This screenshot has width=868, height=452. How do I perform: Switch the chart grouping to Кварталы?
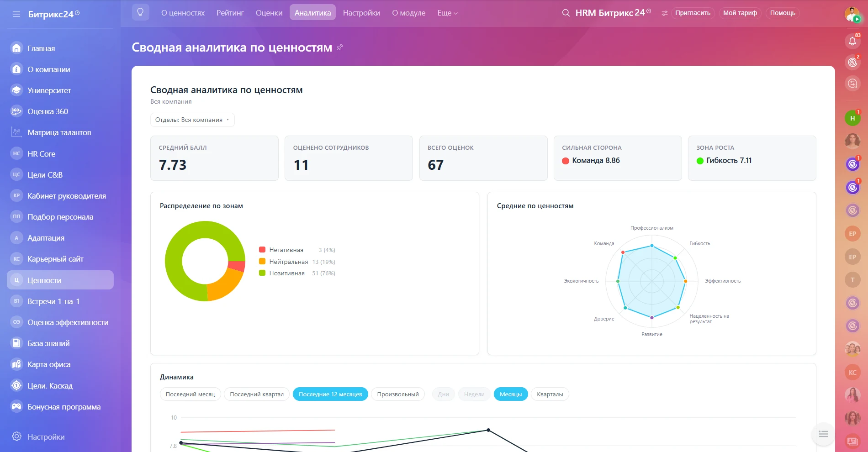[550, 394]
